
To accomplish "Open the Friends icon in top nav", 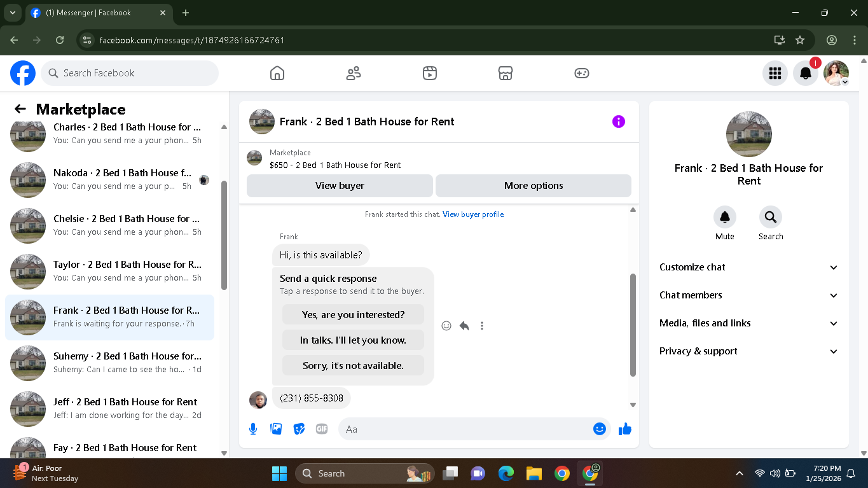I will click(354, 73).
